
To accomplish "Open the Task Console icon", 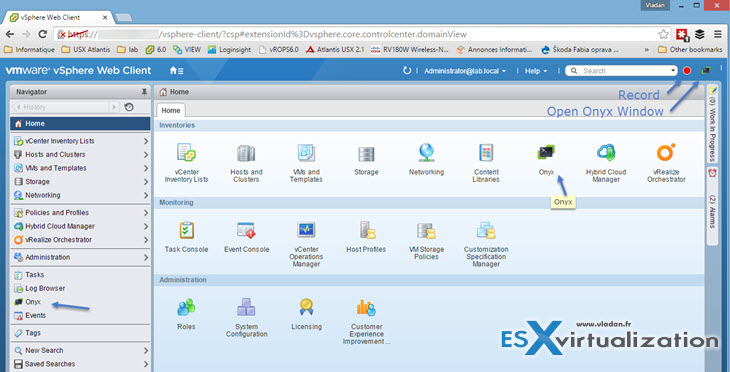I will (x=186, y=230).
